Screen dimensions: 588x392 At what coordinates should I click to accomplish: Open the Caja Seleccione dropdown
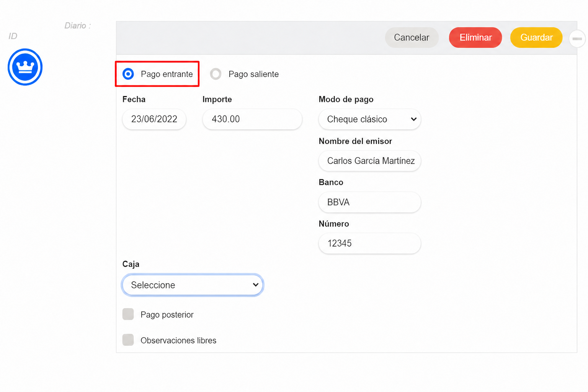click(193, 285)
